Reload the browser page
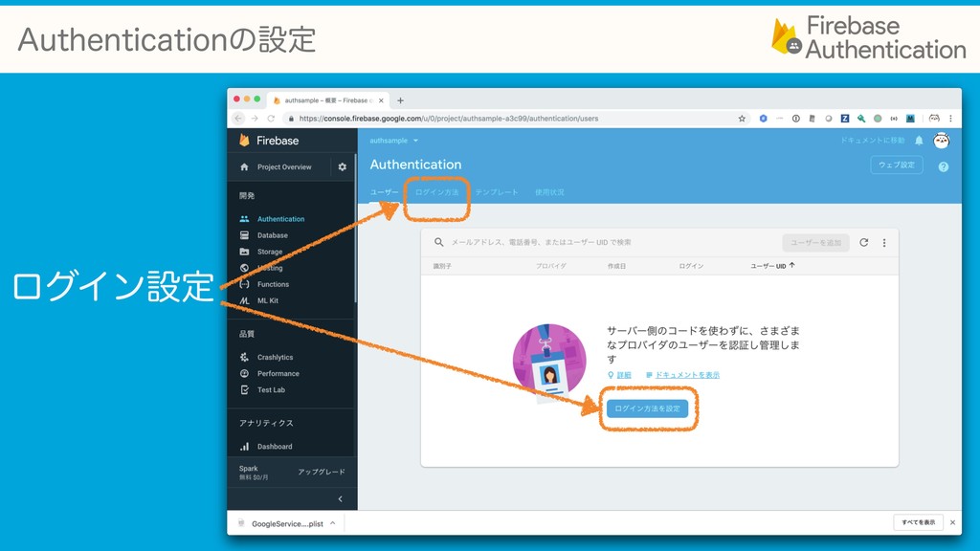The height and width of the screenshot is (551, 980). (x=271, y=118)
